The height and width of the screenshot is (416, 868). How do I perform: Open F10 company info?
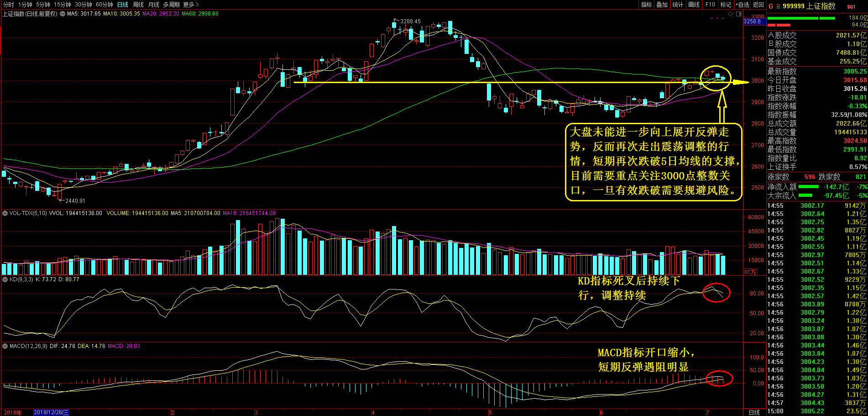pyautogui.click(x=710, y=5)
